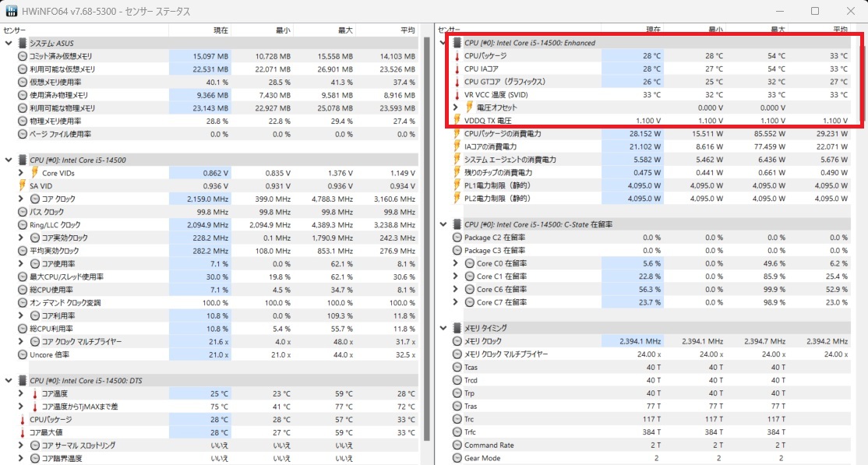868x465 pixels.
Task: Click the clock icon of 仮想メモリ使用率
Action: [22, 82]
